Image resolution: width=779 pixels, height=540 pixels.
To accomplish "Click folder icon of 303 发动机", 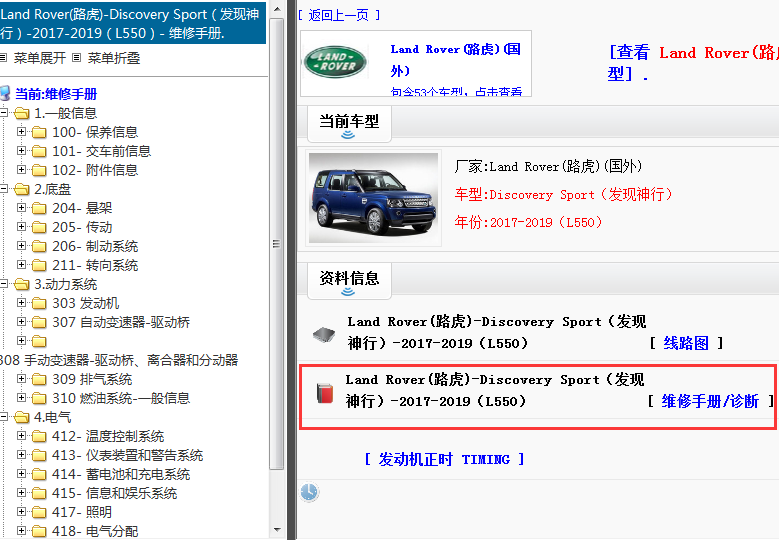I will [x=39, y=303].
